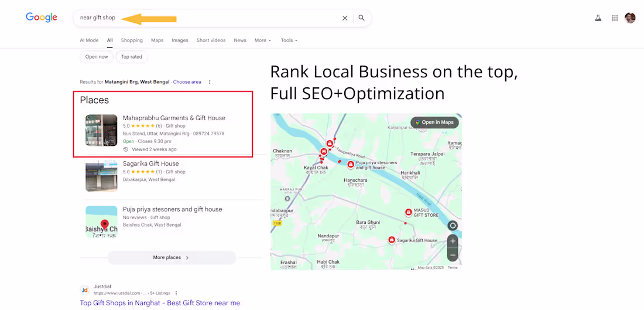Click the Puja priya stesoners map pin
This screenshot has width=644, height=310.
[x=350, y=165]
